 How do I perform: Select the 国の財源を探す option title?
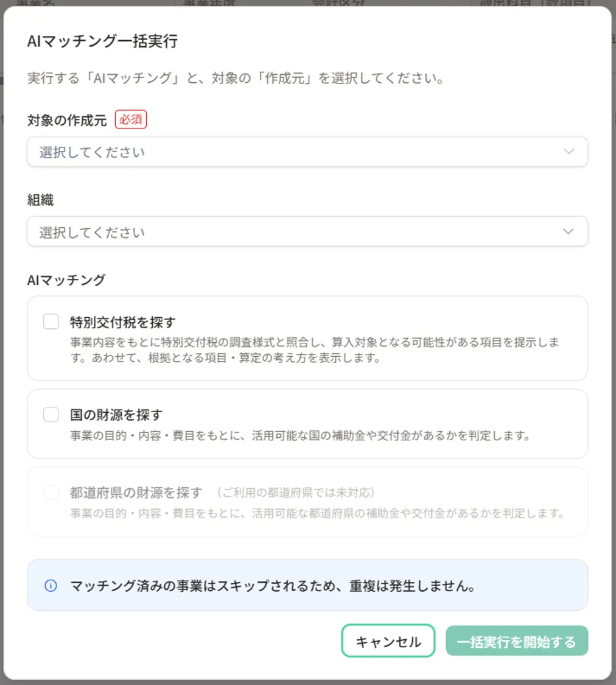pos(116,415)
